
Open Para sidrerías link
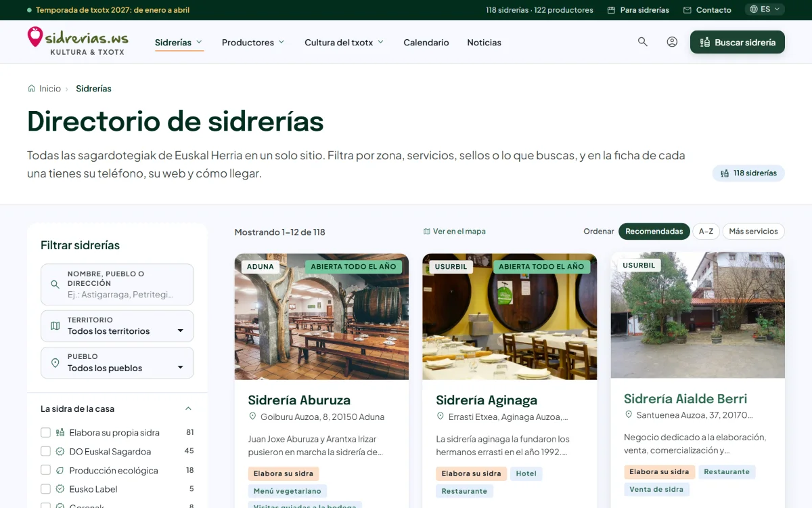(x=638, y=10)
